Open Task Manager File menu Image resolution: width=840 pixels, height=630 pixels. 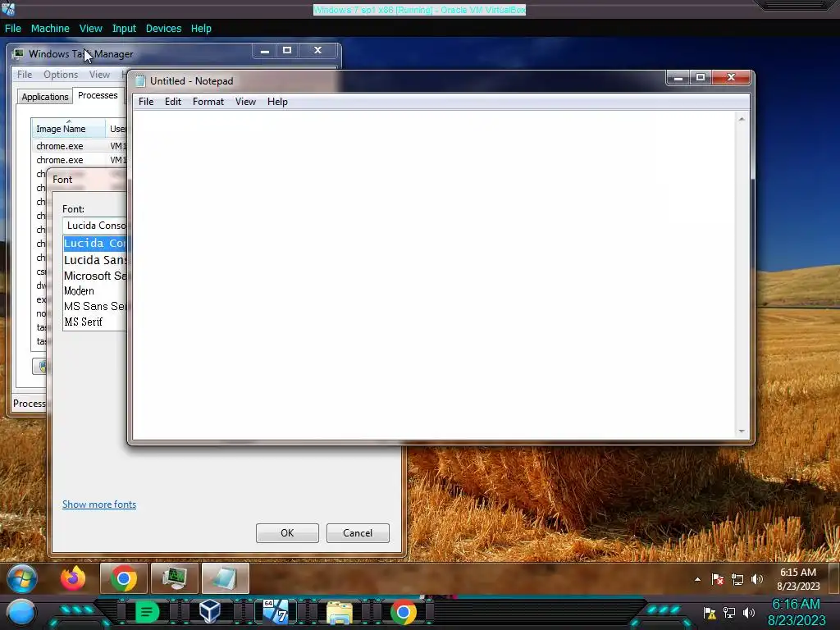25,75
